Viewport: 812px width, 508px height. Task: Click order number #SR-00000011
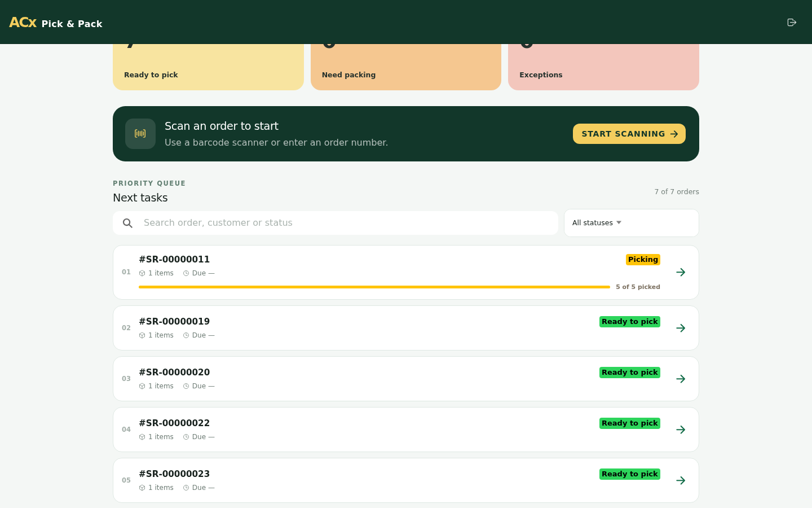174,260
